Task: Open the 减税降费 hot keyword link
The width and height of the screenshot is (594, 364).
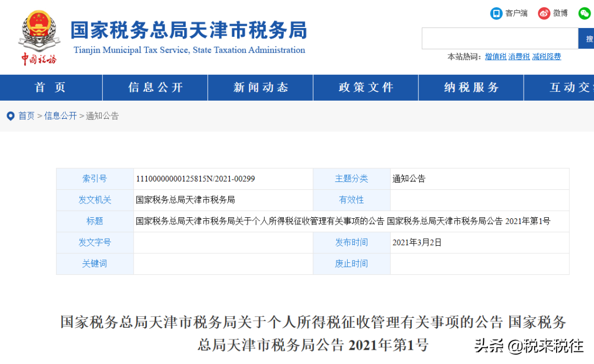Action: (546, 57)
